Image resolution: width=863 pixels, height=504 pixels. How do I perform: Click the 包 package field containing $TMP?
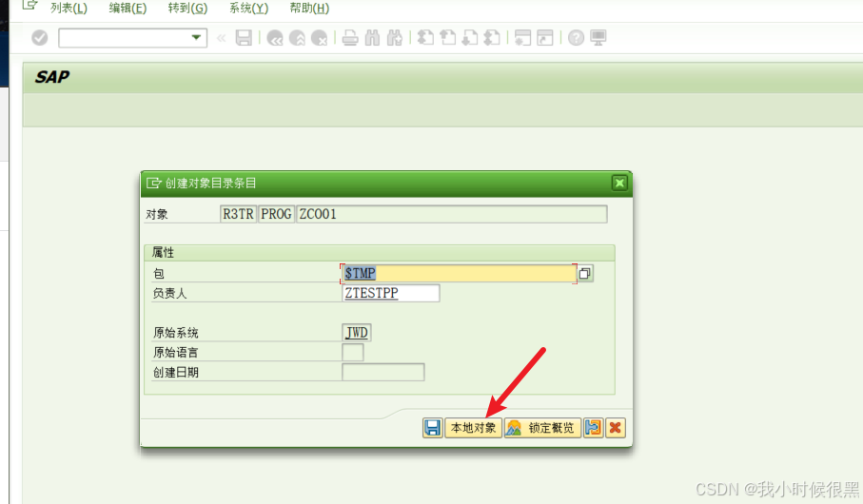(459, 274)
